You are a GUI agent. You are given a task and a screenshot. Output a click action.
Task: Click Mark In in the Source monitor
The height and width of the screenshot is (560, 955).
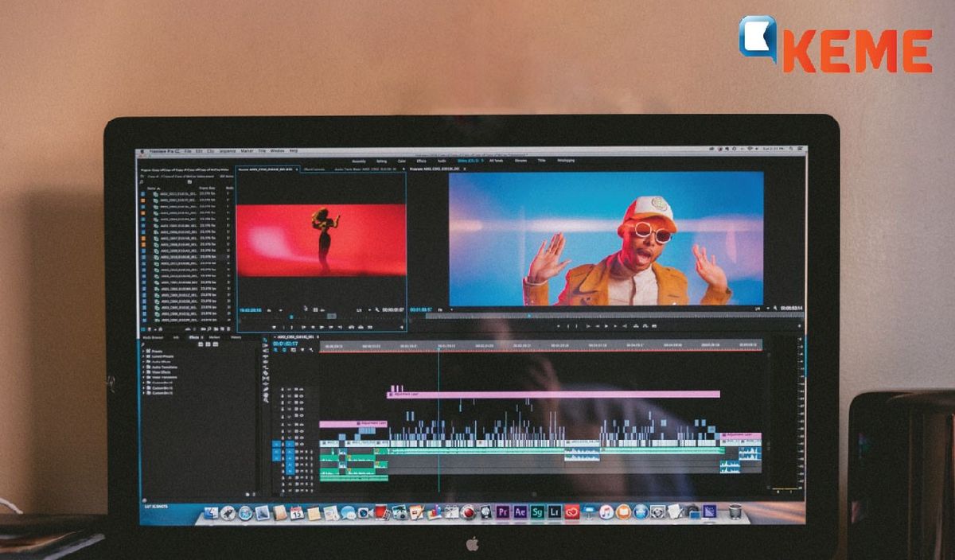click(x=283, y=327)
